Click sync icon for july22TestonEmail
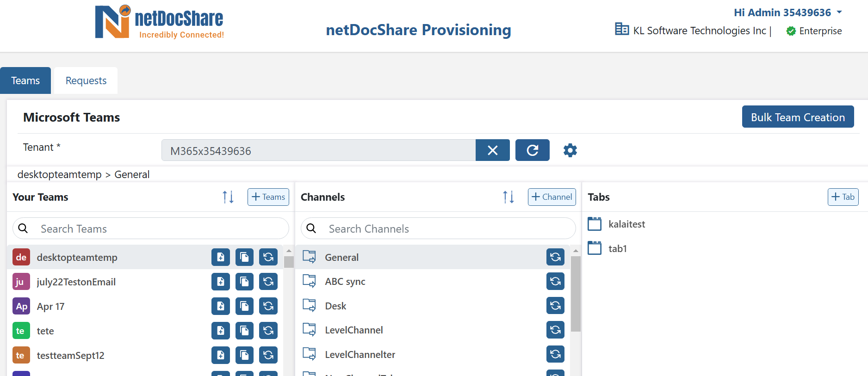The height and width of the screenshot is (376, 868). (268, 282)
